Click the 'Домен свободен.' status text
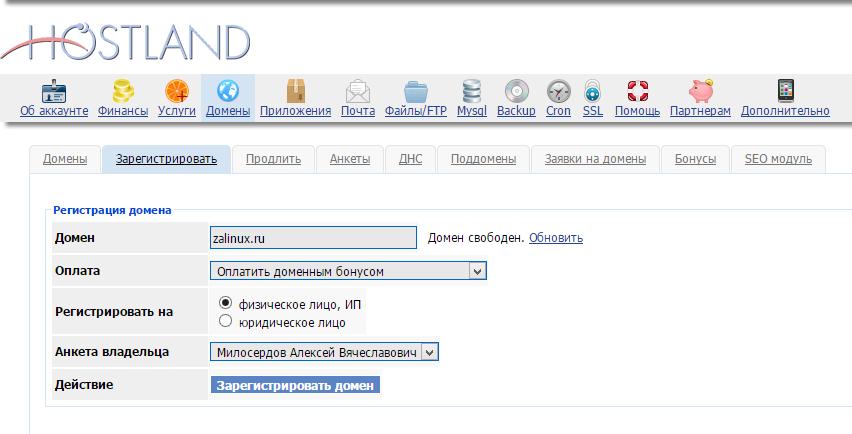 [x=477, y=238]
